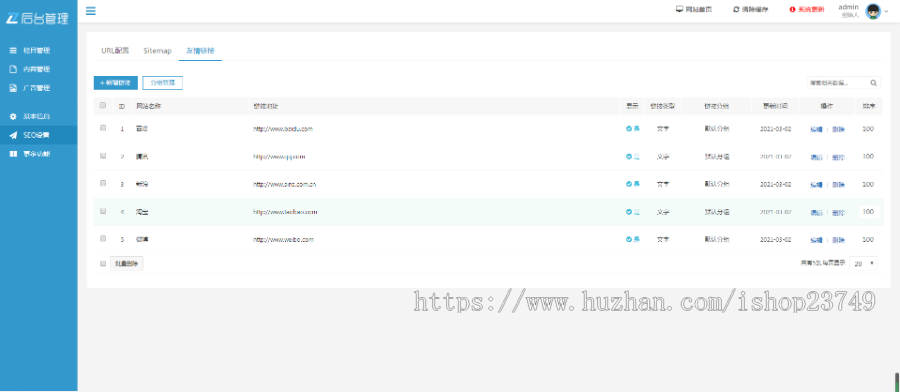Toggle display status for www.baidu.com row
The height and width of the screenshot is (392, 900).
pyautogui.click(x=633, y=129)
